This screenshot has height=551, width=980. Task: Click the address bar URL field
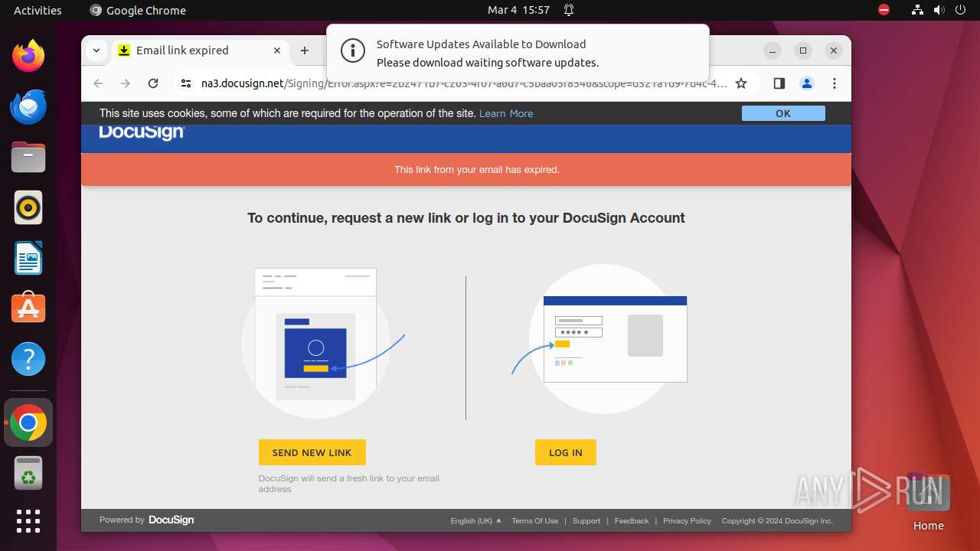(x=463, y=83)
